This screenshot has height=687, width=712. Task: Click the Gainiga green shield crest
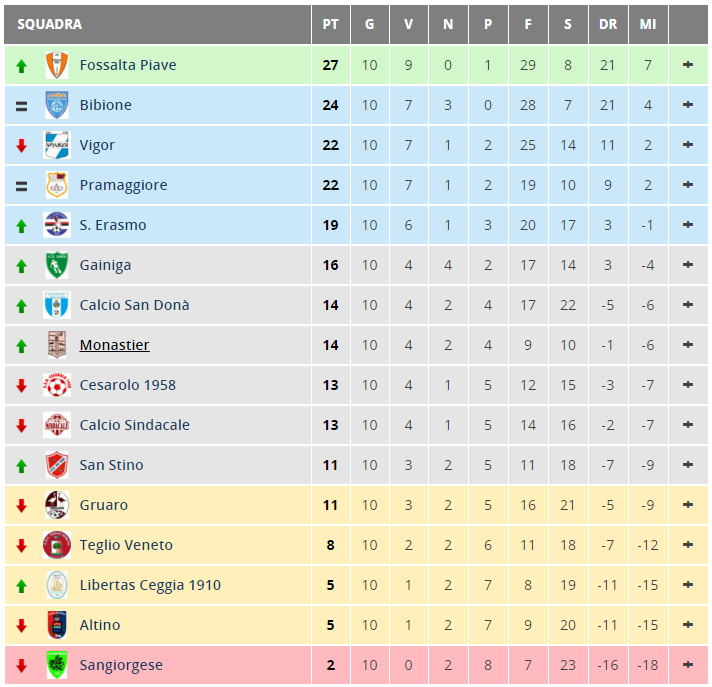(57, 265)
